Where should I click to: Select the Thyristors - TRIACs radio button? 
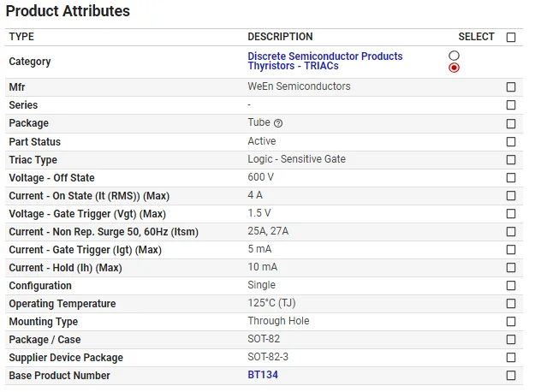pyautogui.click(x=454, y=68)
